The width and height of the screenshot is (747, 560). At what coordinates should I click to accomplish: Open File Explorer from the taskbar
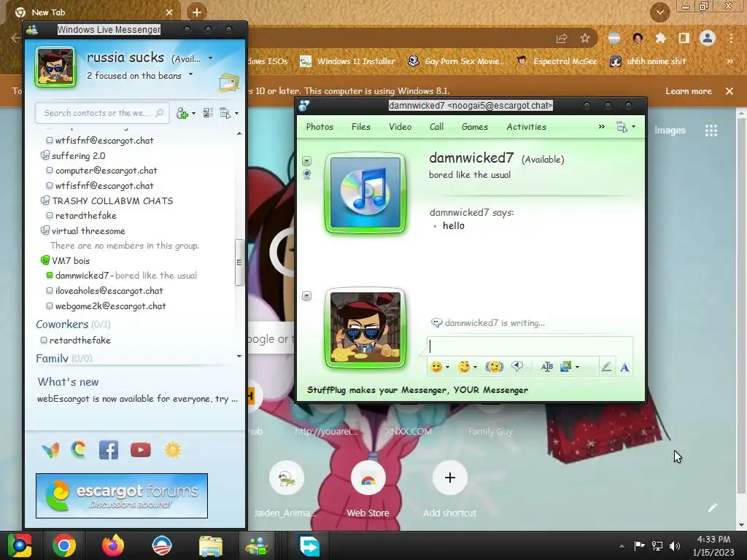pos(211,546)
